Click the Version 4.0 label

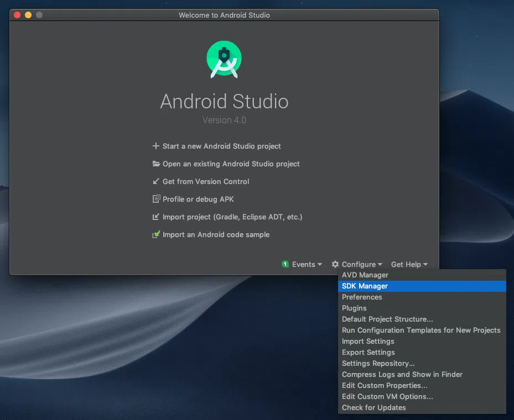224,120
